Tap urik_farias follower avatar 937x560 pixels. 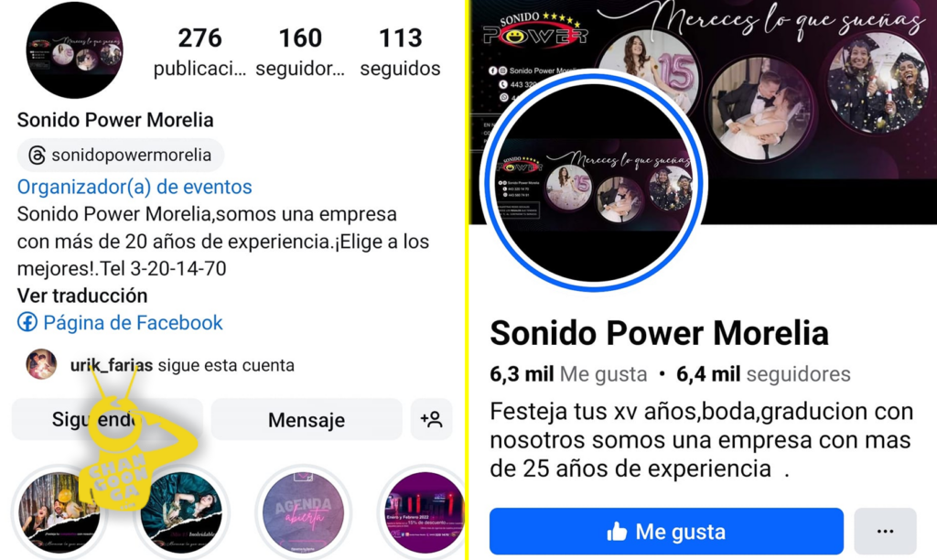pos(41,364)
